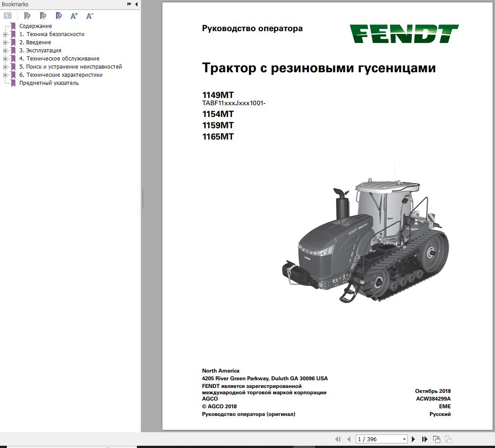The height and width of the screenshot is (448, 495).
Task: Select '5. Поиск и устранение неисправностей' bookmark
Action: tap(71, 66)
